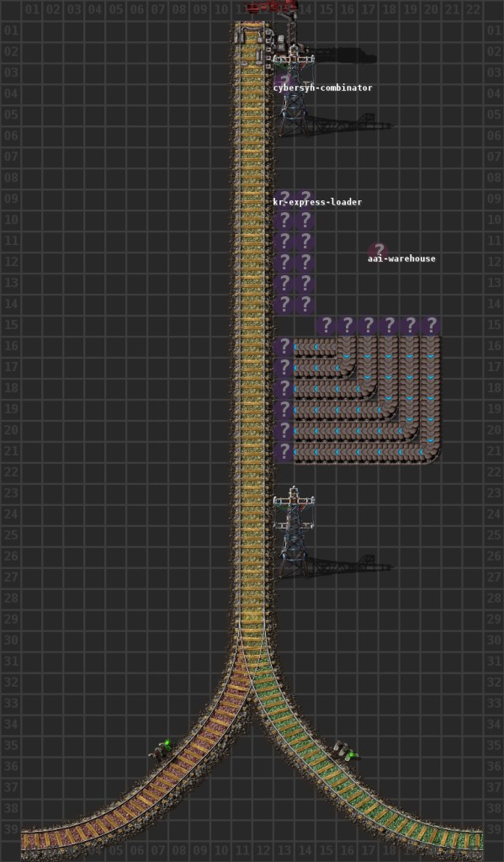Select the rail signal beside the red-ballast curve
Viewport: 504px width, 862px height.
(161, 750)
